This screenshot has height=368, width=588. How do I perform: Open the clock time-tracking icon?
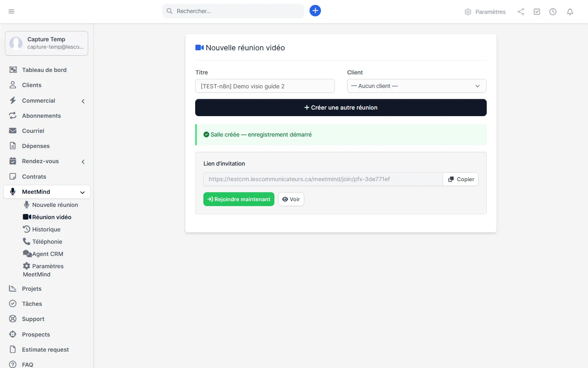(x=553, y=12)
